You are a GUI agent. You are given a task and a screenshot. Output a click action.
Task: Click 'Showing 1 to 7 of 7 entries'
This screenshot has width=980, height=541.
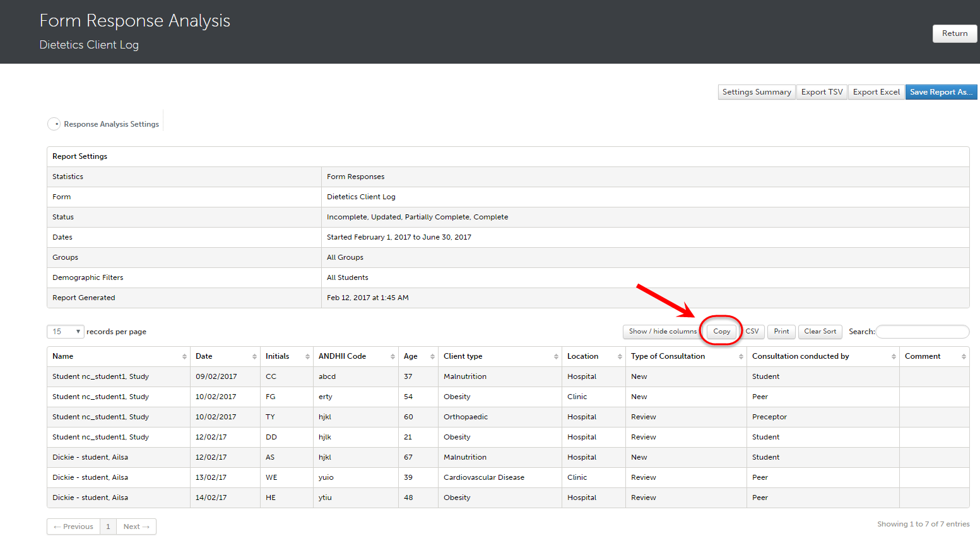(923, 524)
